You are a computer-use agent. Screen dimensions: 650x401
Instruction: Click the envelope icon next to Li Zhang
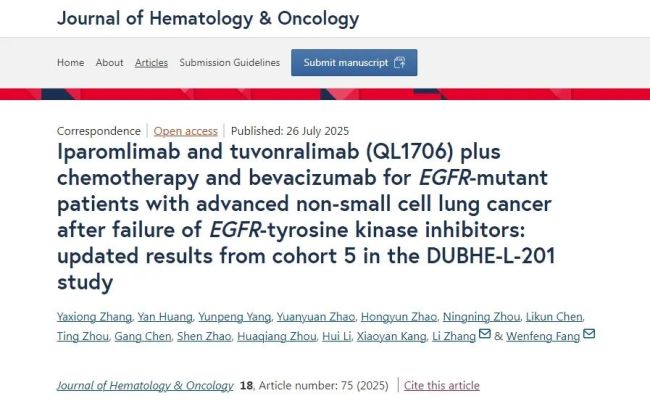click(x=485, y=333)
